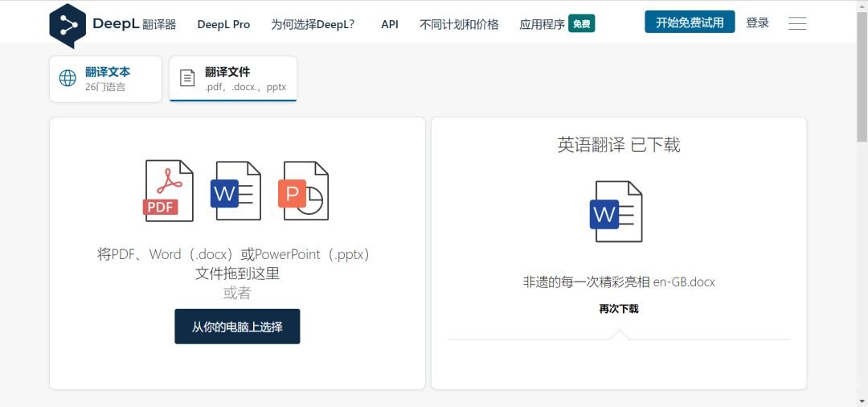Click file name 非遗的每一次精彩亮相 en-GB.docx
Image resolution: width=868 pixels, height=407 pixels.
coord(619,282)
